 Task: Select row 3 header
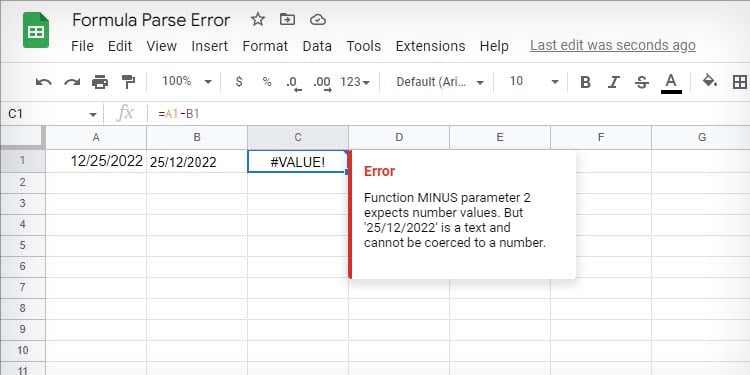22,203
